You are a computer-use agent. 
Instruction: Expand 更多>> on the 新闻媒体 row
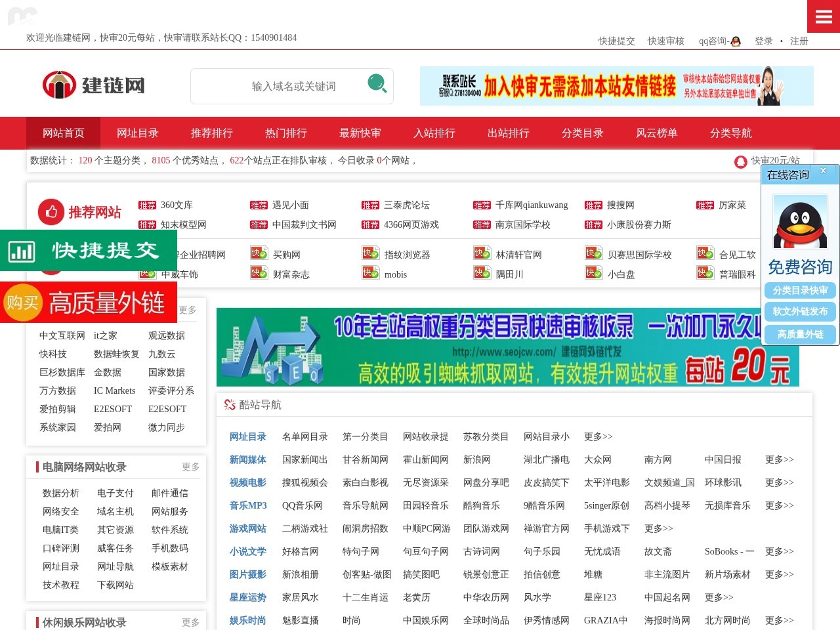click(x=778, y=460)
